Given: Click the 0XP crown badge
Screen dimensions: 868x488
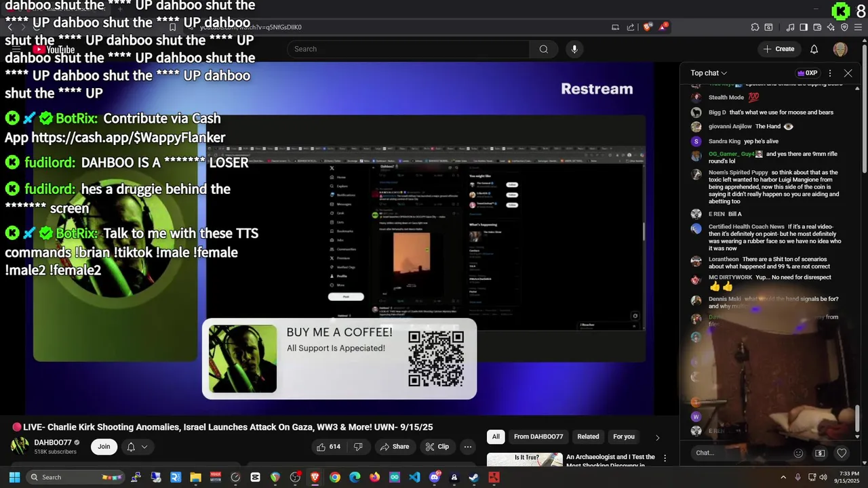Looking at the screenshot, I should [807, 73].
